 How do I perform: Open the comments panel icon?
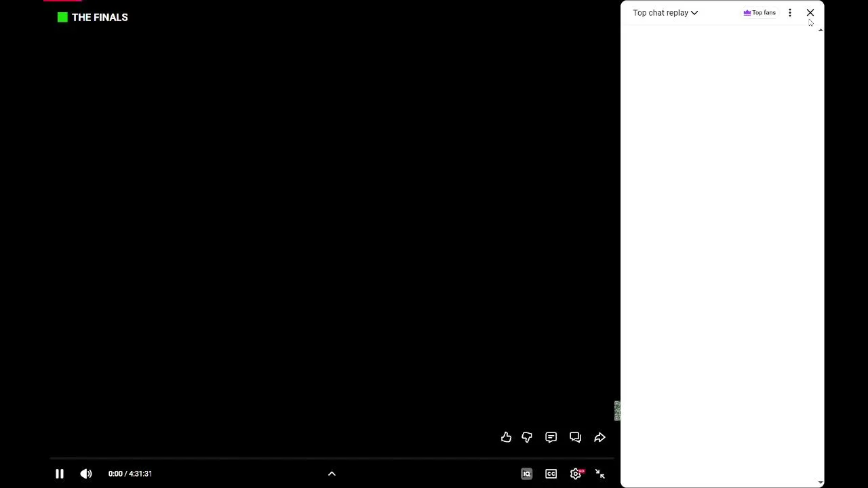[551, 437]
